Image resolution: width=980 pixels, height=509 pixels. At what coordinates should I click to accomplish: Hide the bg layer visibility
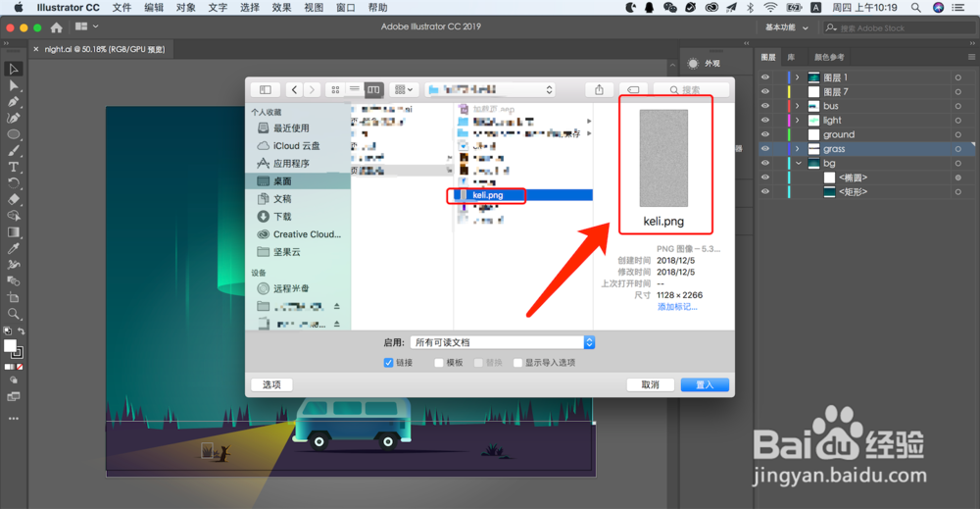[x=765, y=163]
